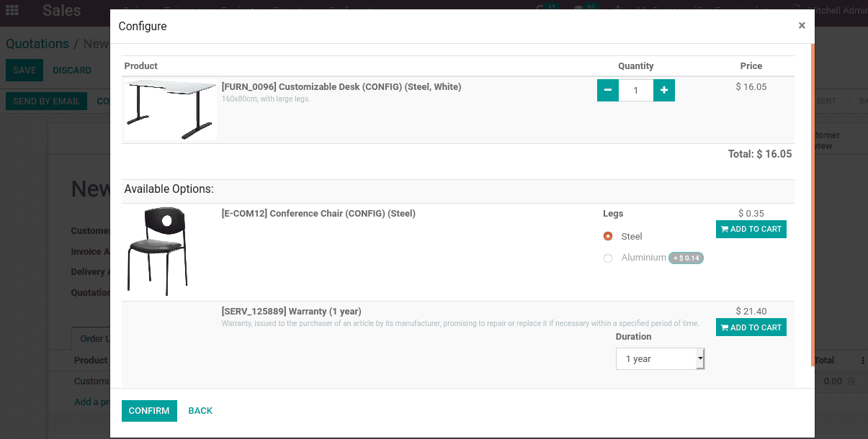Click chair price '$ 0.35'

[x=751, y=213]
